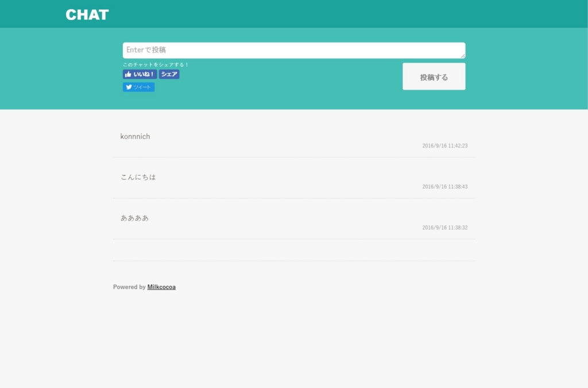Click the 'このチャットをシェアする！' label

pos(155,64)
